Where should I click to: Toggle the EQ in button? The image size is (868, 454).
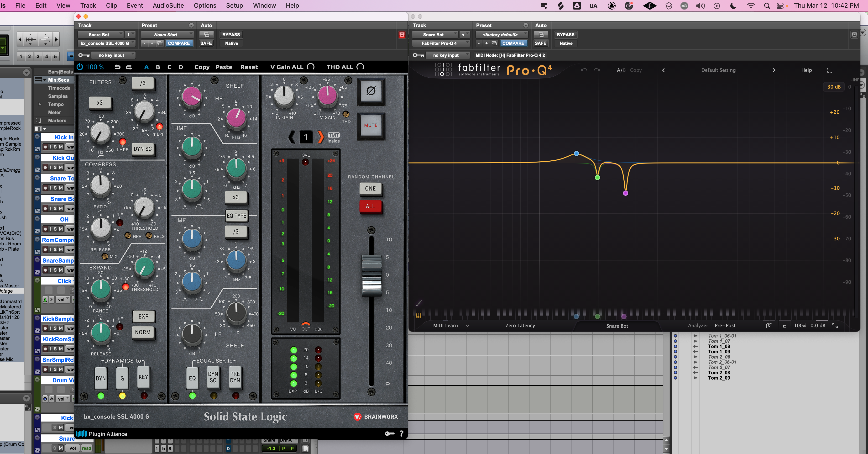coord(192,379)
